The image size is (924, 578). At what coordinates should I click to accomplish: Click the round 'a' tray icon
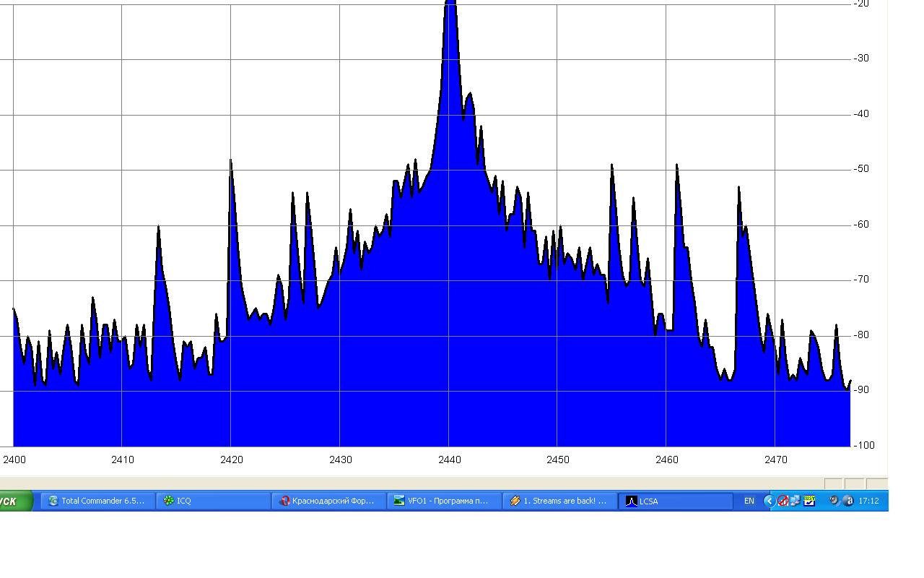[848, 501]
